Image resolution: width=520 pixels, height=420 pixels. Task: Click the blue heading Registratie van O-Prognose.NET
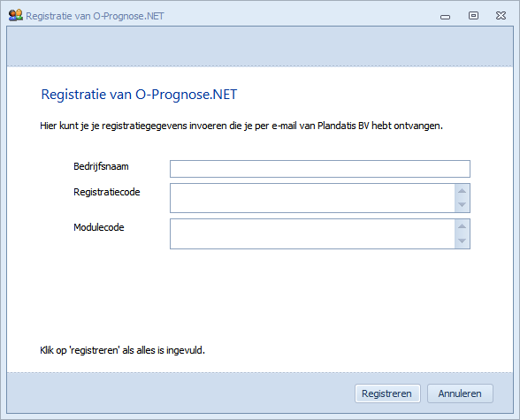139,95
